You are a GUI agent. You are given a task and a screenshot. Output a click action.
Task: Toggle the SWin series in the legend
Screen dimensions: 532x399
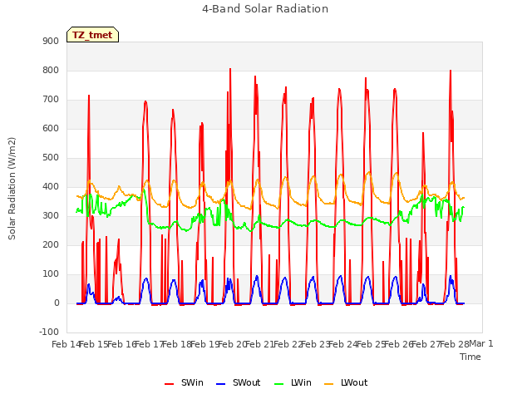coord(185,382)
